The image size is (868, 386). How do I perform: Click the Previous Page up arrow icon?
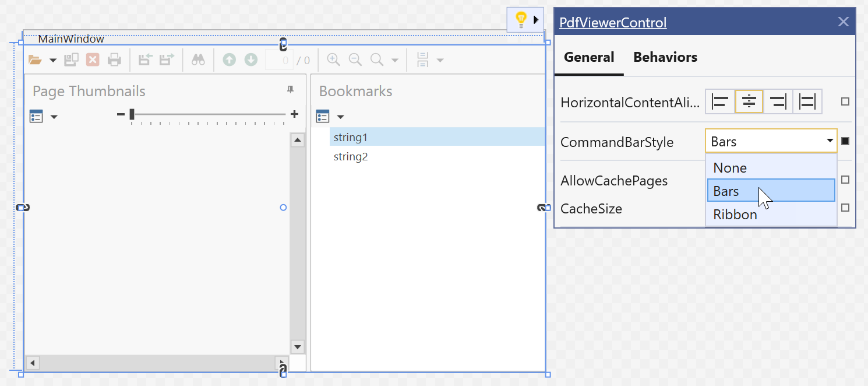pyautogui.click(x=230, y=59)
